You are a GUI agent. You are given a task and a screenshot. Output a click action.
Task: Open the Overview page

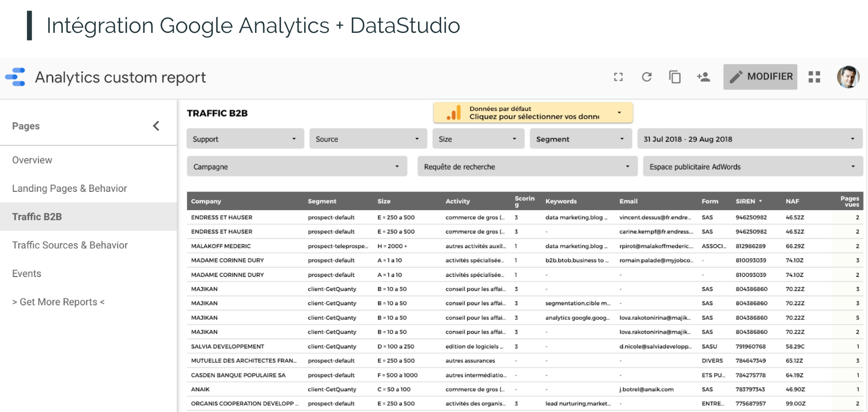point(32,160)
